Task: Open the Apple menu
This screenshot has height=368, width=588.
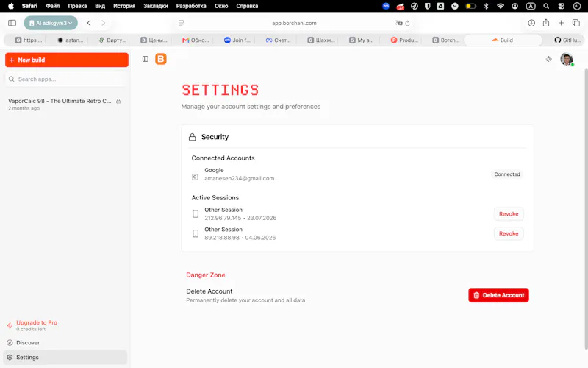Action: click(11, 6)
